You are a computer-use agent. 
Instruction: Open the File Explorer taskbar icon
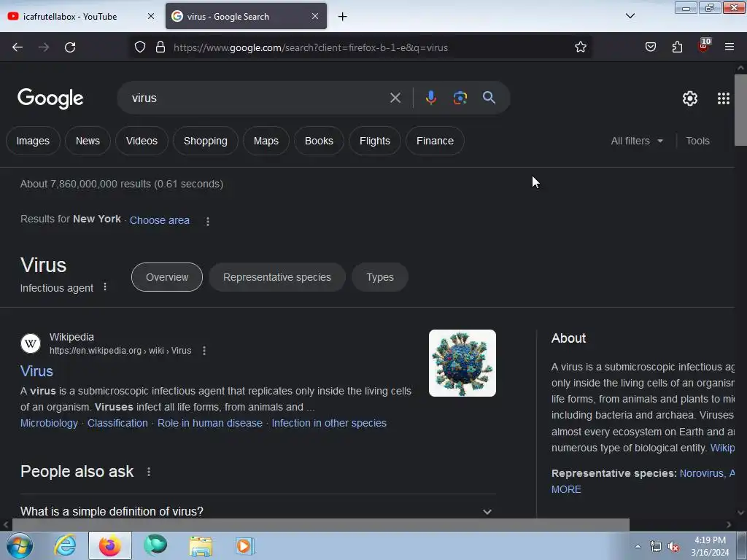coord(201,545)
